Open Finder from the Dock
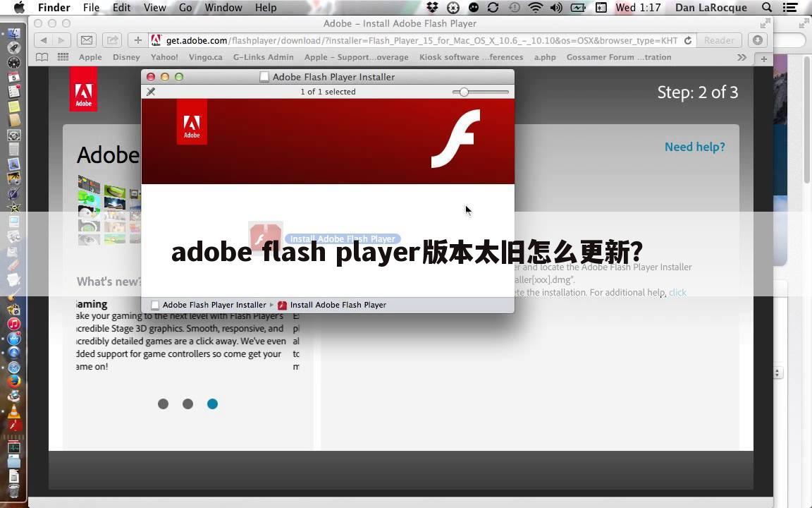The image size is (812, 508). pyautogui.click(x=13, y=33)
